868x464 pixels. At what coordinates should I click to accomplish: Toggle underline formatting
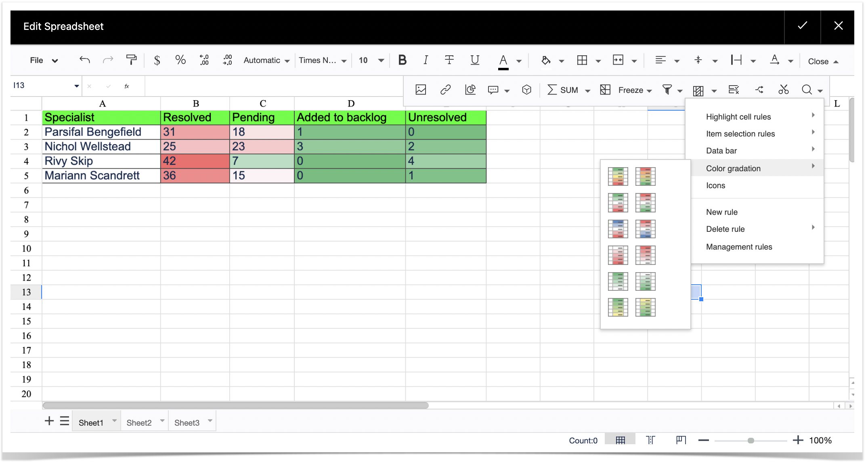tap(475, 60)
